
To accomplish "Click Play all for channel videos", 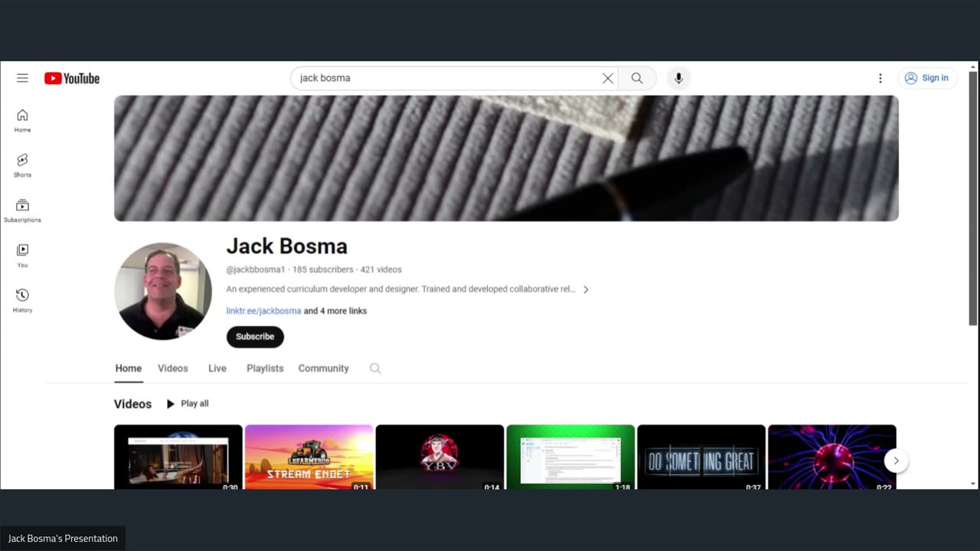I will click(x=188, y=403).
